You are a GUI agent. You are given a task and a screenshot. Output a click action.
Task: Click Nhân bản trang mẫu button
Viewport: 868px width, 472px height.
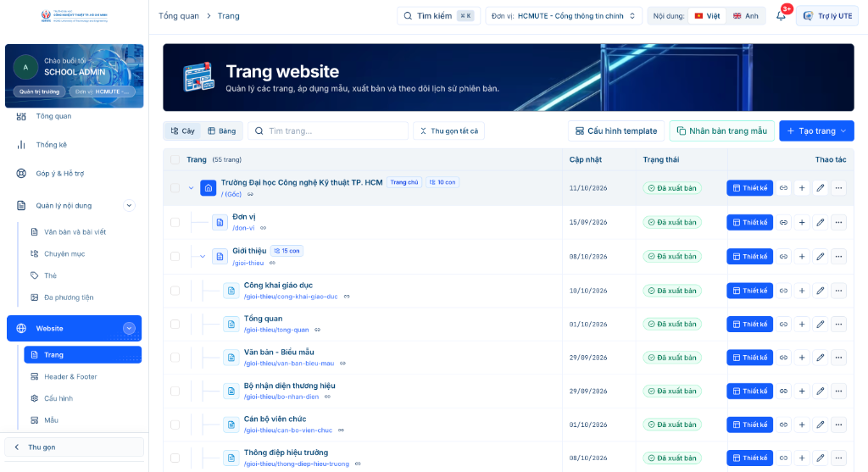tap(722, 131)
